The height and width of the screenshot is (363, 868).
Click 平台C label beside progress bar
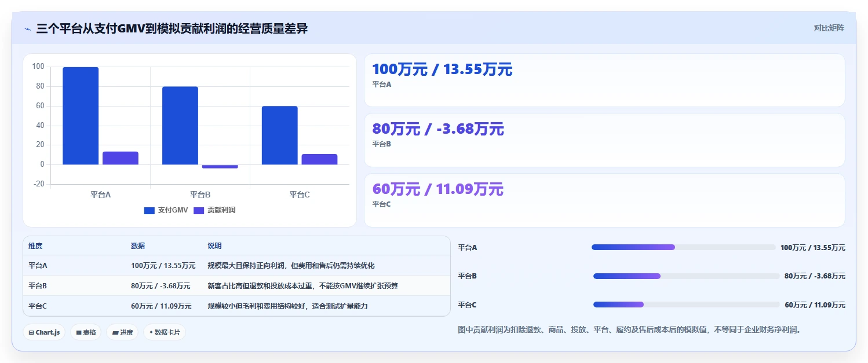point(468,305)
